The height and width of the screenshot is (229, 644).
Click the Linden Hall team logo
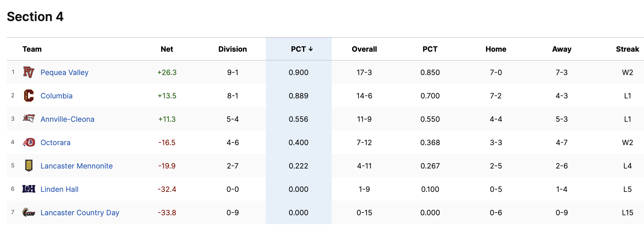(x=29, y=189)
